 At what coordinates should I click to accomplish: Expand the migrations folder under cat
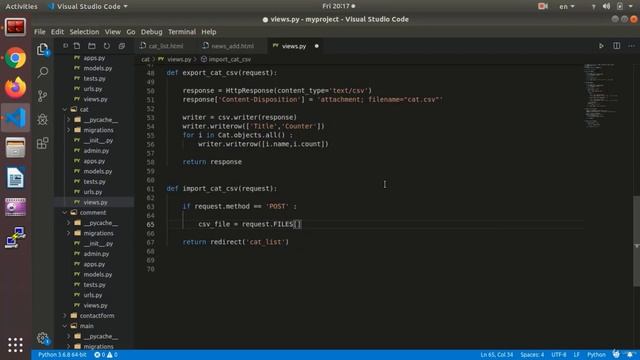(x=69, y=130)
